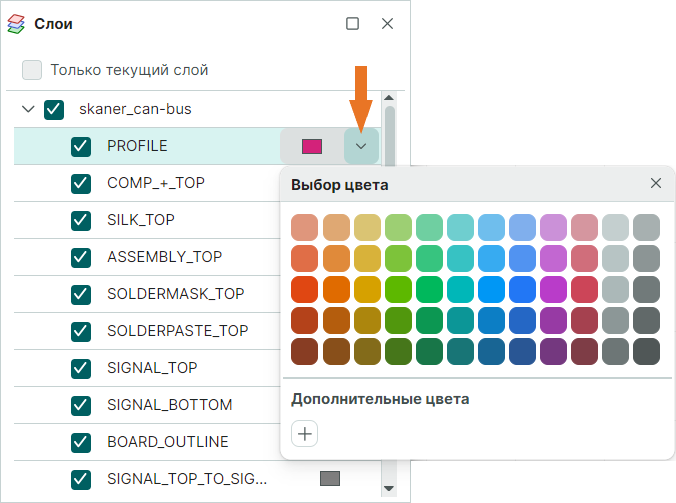Close the color selection popup
Screen dimensions: 676x503
656,183
